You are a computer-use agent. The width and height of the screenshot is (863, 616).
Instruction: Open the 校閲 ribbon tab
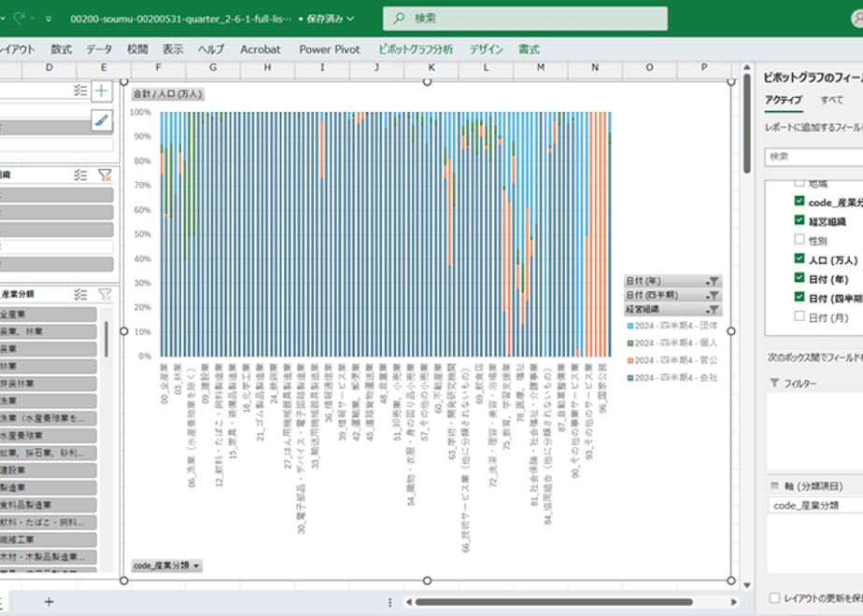coord(137,49)
